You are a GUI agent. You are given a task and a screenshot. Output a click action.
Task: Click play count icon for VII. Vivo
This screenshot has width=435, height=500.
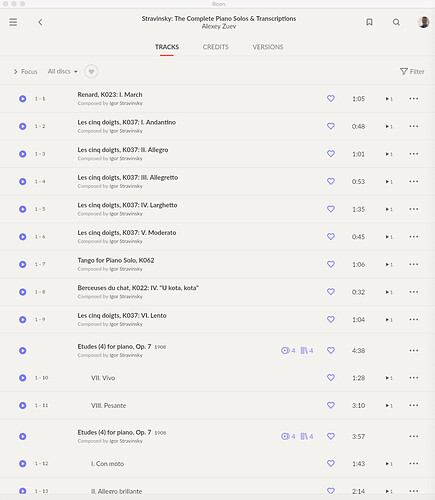[389, 378]
